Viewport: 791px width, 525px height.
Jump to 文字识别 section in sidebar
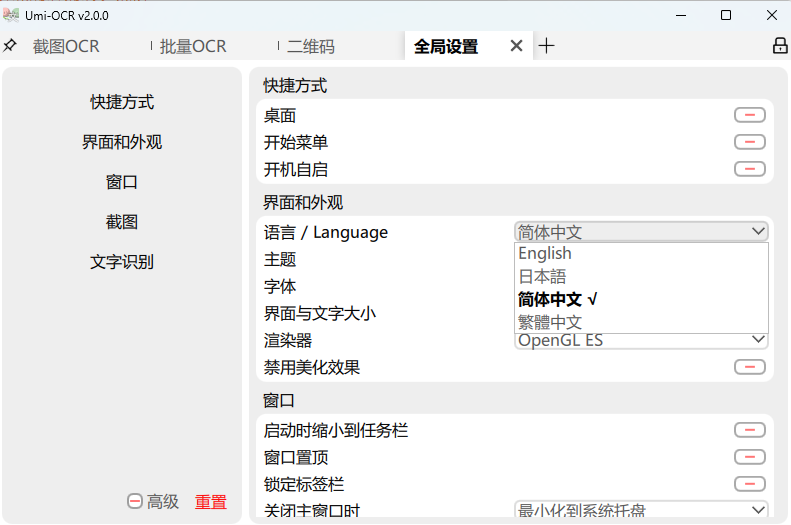[x=122, y=262]
